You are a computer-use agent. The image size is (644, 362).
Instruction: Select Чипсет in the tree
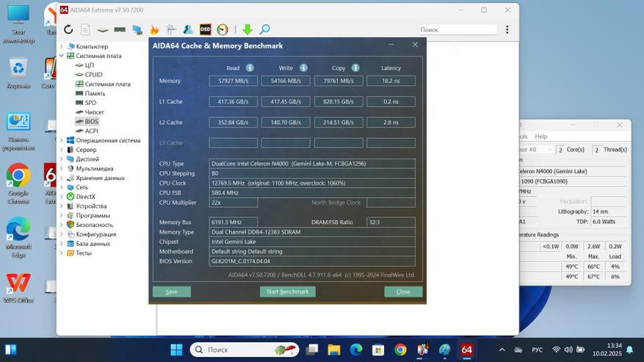[94, 112]
